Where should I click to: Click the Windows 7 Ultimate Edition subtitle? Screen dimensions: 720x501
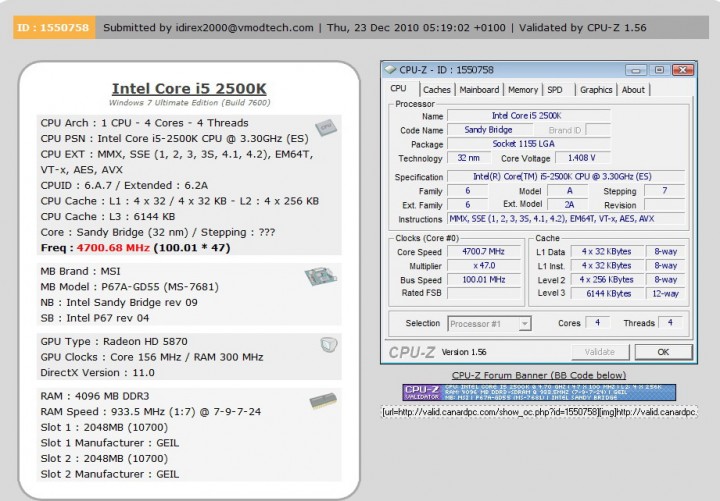click(x=189, y=103)
